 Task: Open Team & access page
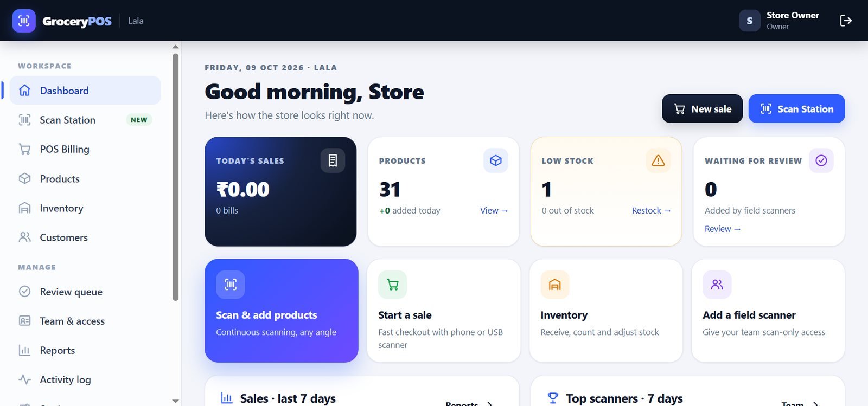click(x=85, y=321)
